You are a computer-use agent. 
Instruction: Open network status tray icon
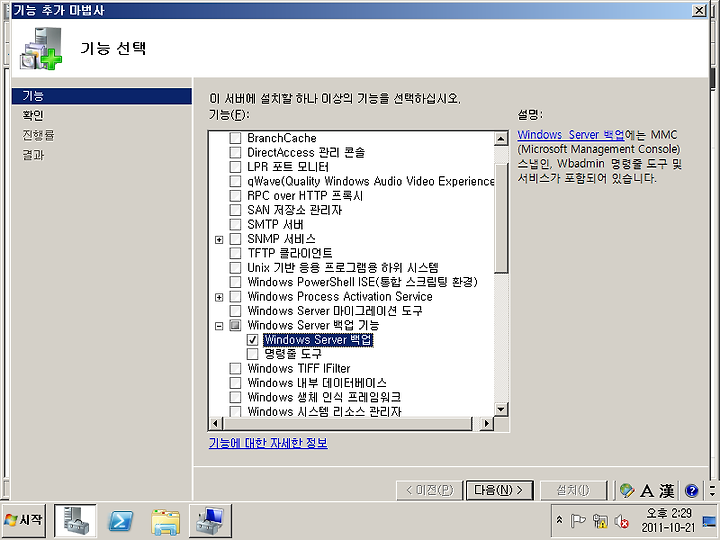[600, 521]
